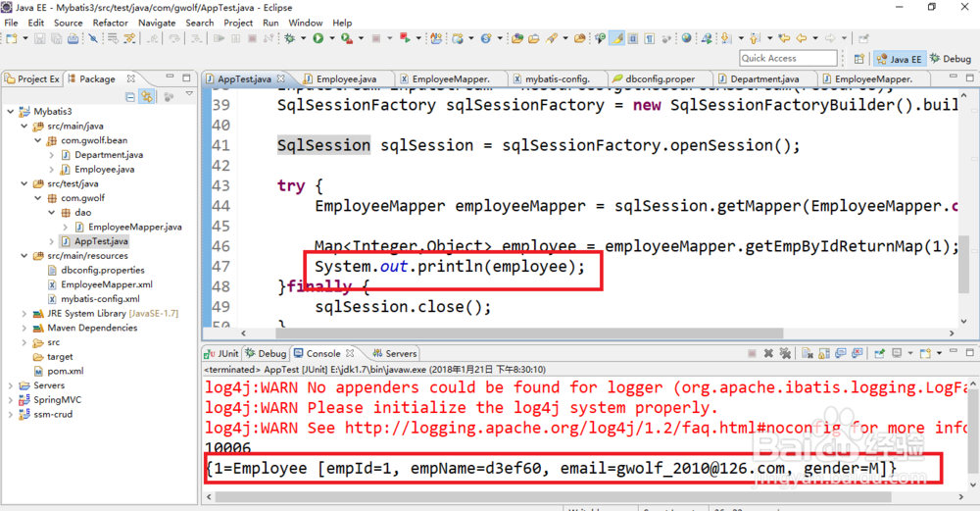The width and height of the screenshot is (980, 511).
Task: Select EmployeeMapper.xml in tree
Action: pyautogui.click(x=106, y=284)
